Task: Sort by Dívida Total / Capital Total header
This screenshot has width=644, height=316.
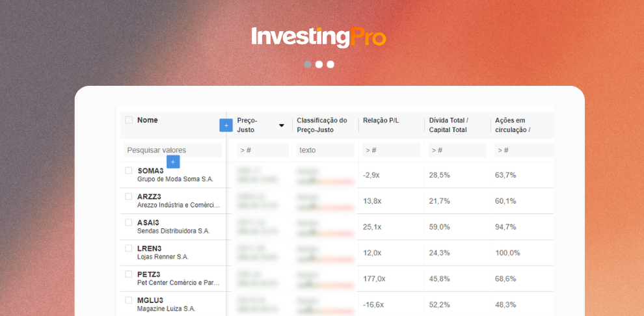Action: [448, 125]
